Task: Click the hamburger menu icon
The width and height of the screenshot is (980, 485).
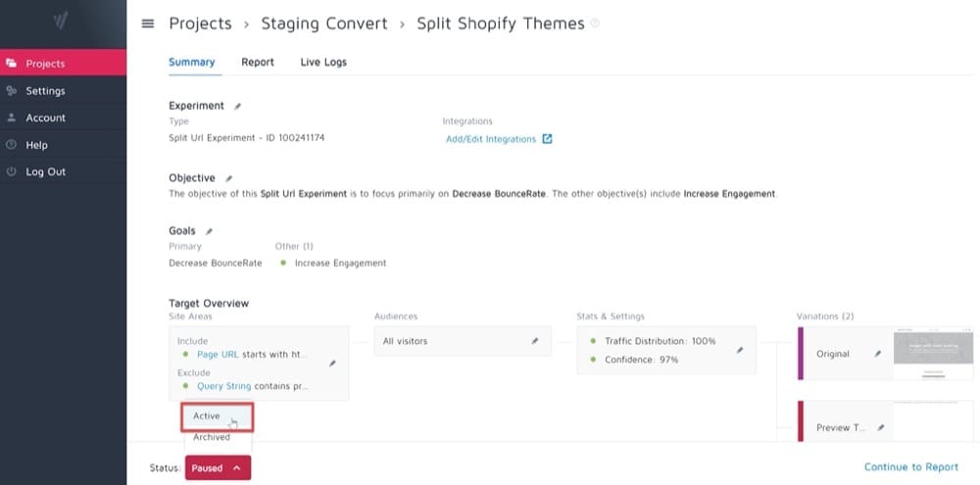Action: [148, 24]
